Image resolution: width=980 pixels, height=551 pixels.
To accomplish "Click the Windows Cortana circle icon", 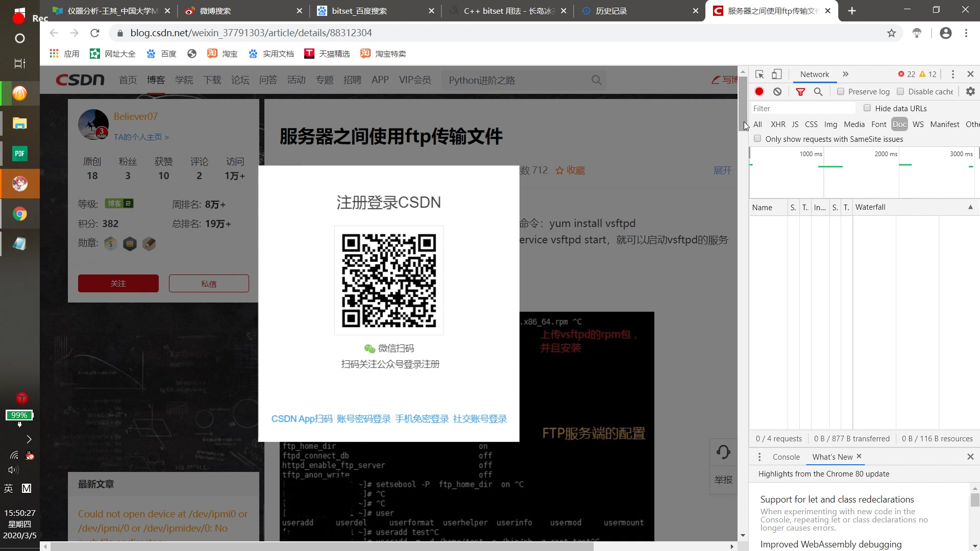I will [x=20, y=38].
